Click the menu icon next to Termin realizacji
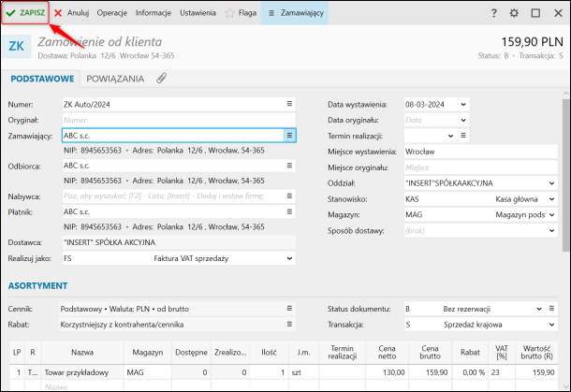Viewport: 571px width, 392px height. [x=464, y=135]
